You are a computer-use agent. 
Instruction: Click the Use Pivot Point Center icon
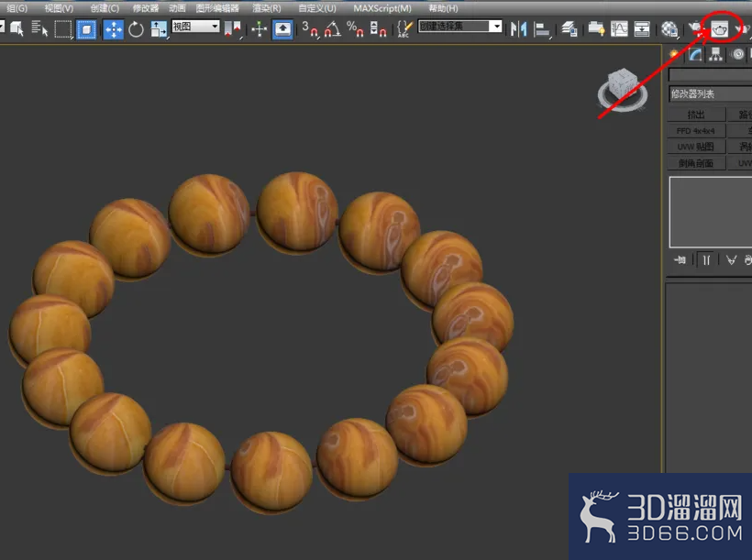tap(233, 28)
